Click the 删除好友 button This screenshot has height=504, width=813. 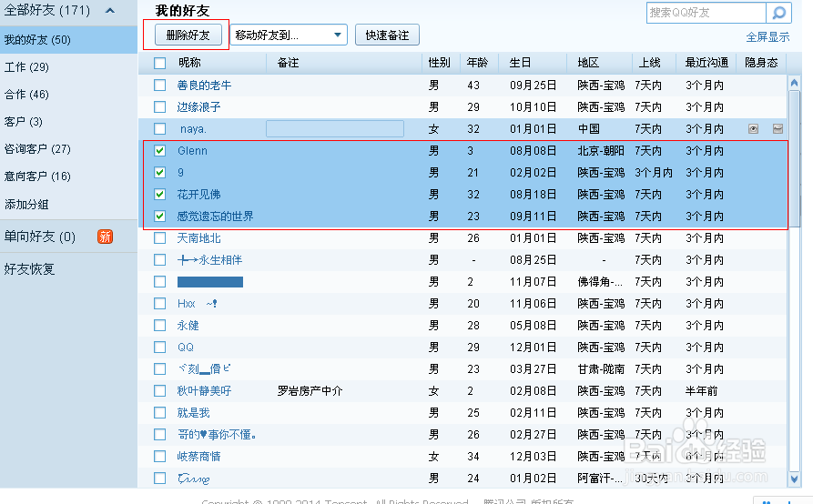click(x=188, y=35)
